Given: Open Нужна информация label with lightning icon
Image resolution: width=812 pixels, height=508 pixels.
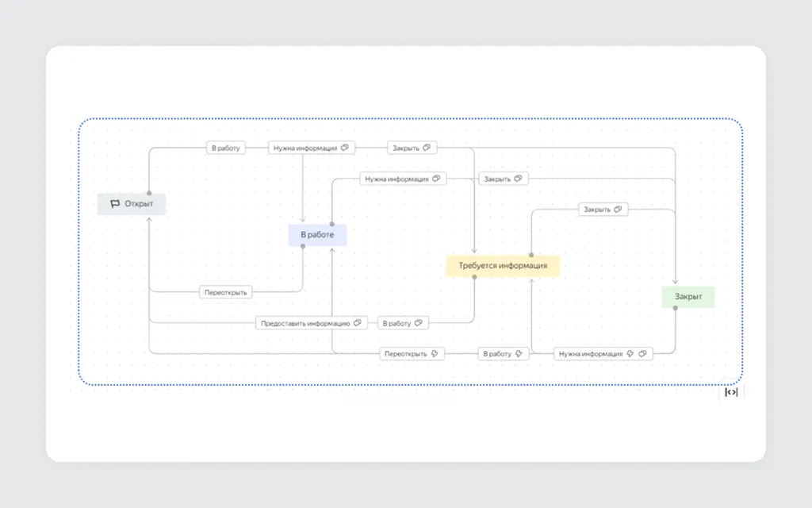Looking at the screenshot, I should (603, 353).
